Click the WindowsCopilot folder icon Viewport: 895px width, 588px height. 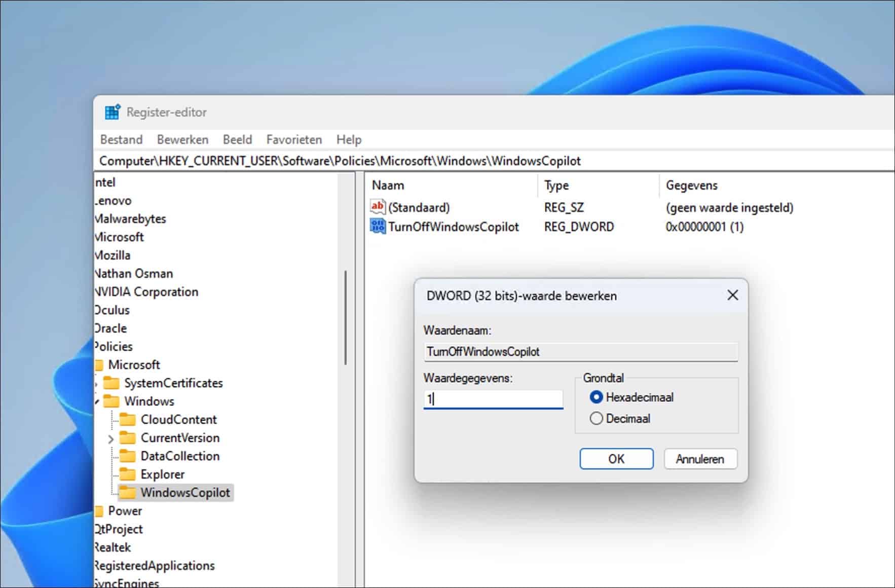[x=128, y=492]
